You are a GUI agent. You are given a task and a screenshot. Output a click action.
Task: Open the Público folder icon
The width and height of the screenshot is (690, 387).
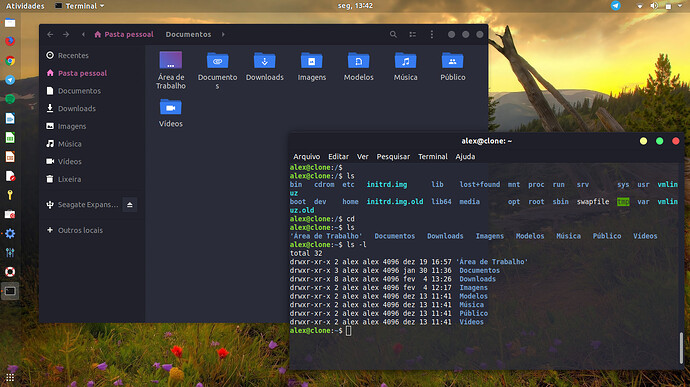tap(452, 60)
